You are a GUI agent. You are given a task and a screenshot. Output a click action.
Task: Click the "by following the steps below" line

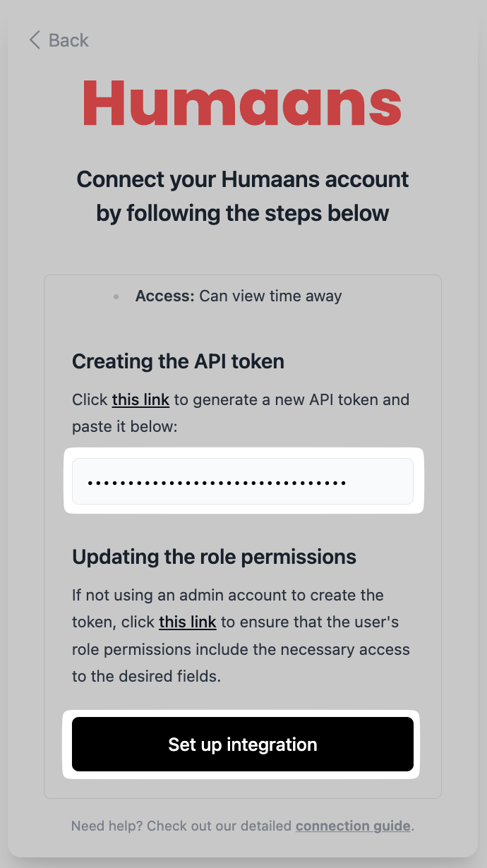(x=242, y=212)
